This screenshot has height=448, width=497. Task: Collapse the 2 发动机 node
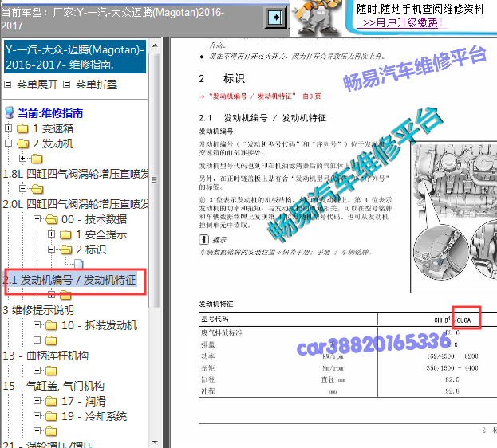[x=9, y=143]
